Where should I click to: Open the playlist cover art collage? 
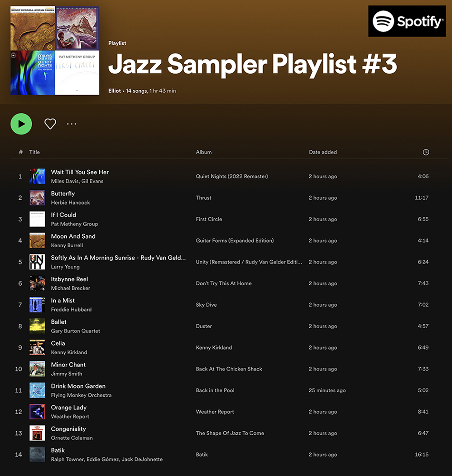click(55, 50)
